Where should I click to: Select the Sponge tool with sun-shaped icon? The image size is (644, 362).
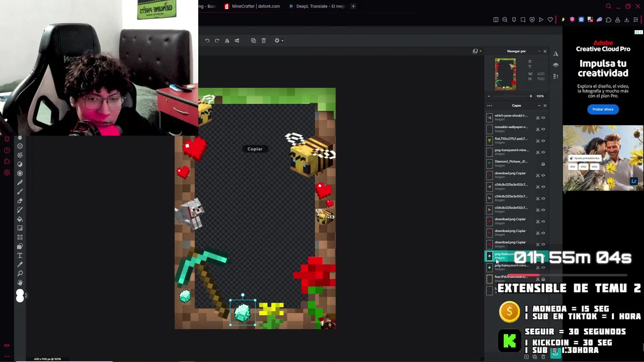(x=20, y=173)
